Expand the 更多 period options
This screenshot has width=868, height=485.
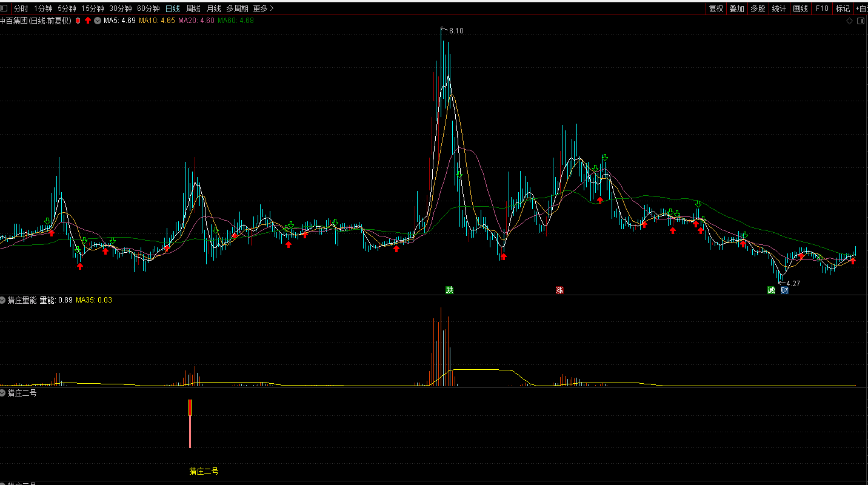[263, 8]
